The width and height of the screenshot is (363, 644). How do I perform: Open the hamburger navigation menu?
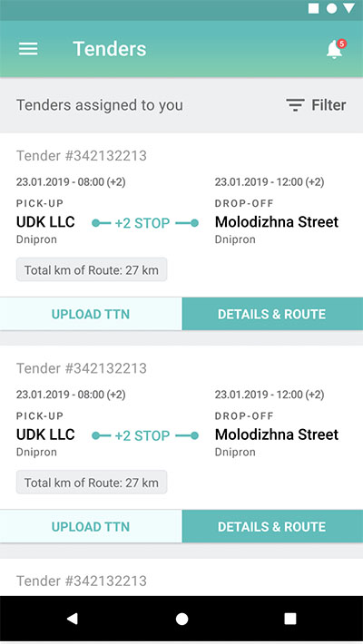[x=28, y=49]
